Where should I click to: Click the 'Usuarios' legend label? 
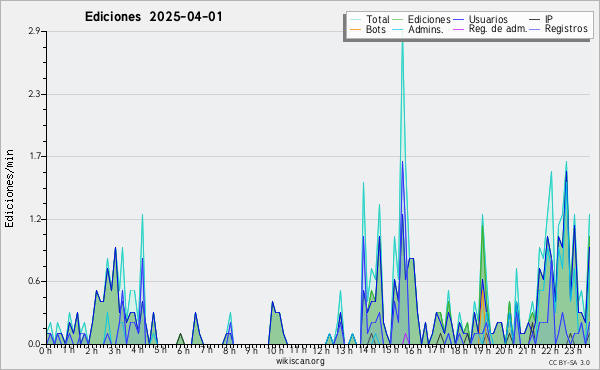point(488,19)
